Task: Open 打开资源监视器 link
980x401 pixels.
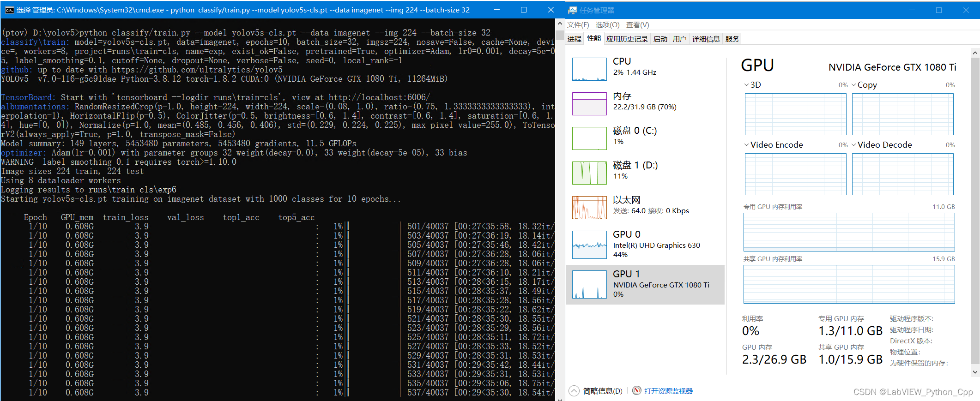Action: pyautogui.click(x=668, y=391)
